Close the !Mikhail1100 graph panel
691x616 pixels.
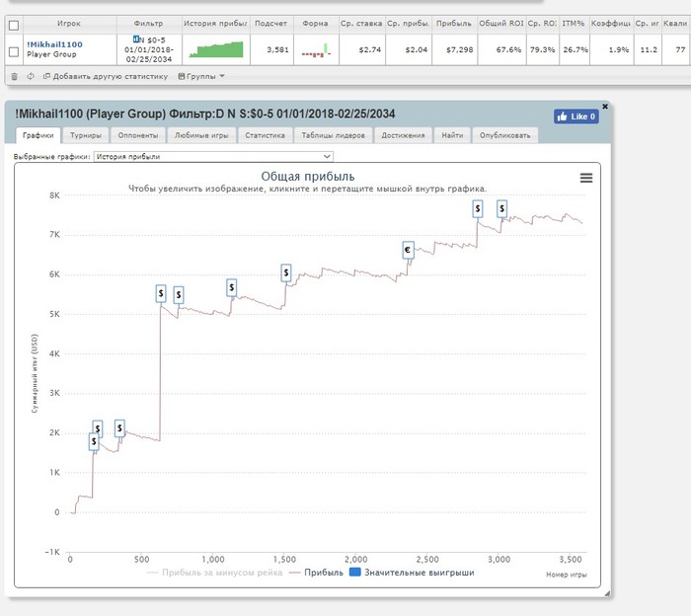point(605,107)
